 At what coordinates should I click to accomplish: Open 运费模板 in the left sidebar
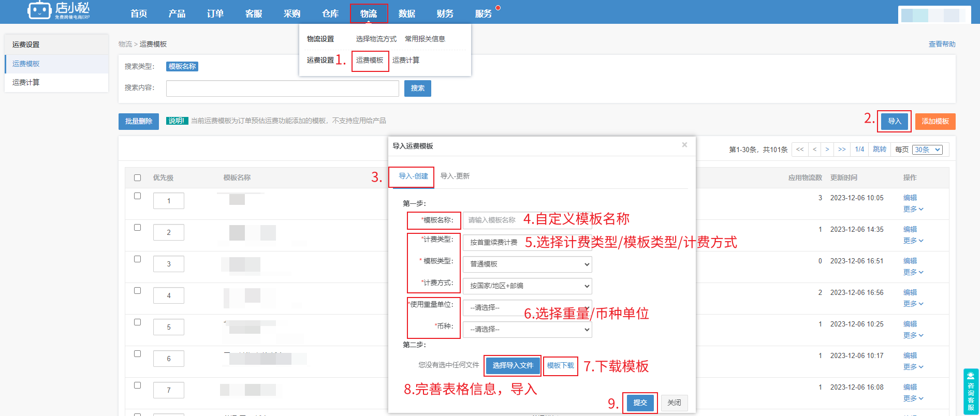click(x=56, y=64)
